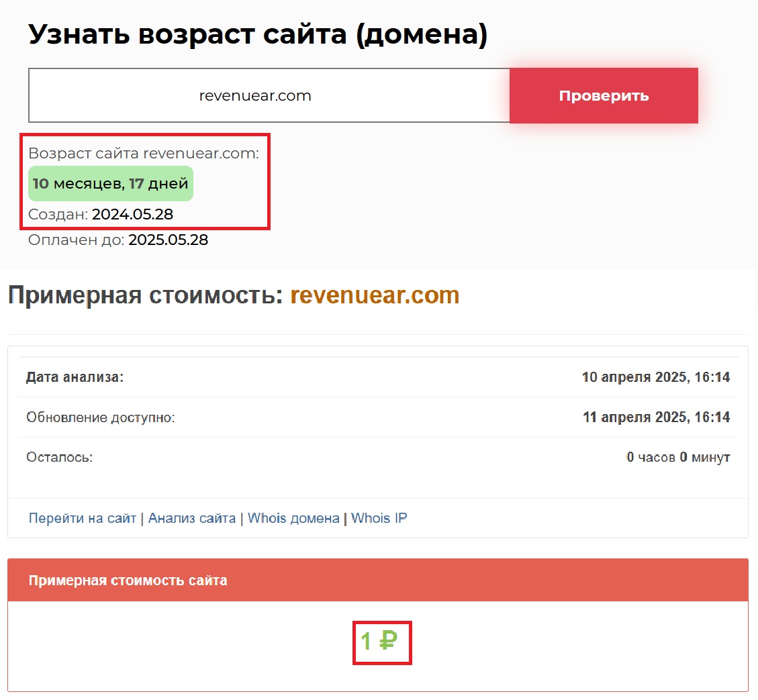758x700 pixels.
Task: Click the Обновление доступно row label
Action: (x=101, y=417)
